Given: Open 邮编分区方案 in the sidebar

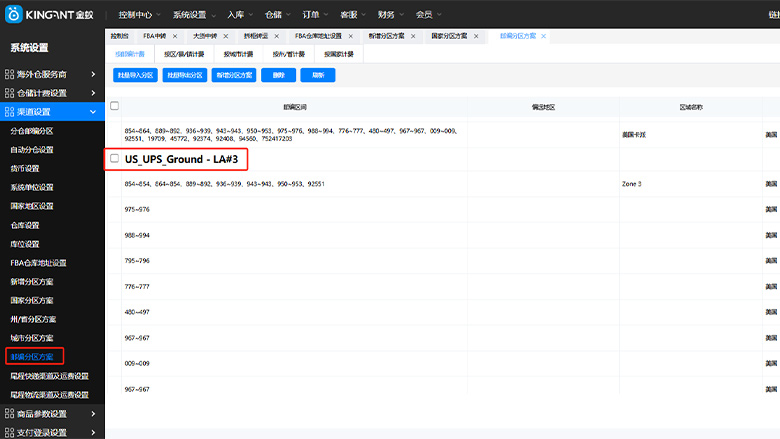Looking at the screenshot, I should (x=32, y=356).
